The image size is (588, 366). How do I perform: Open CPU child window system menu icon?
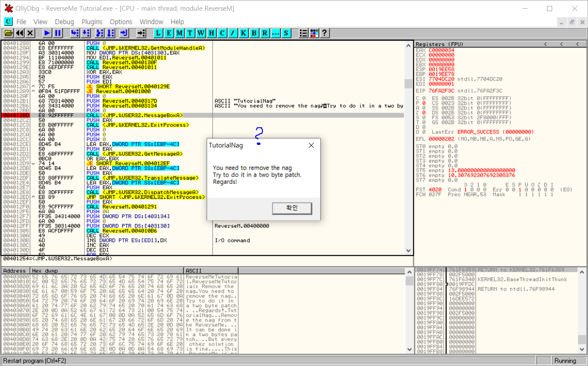8,21
